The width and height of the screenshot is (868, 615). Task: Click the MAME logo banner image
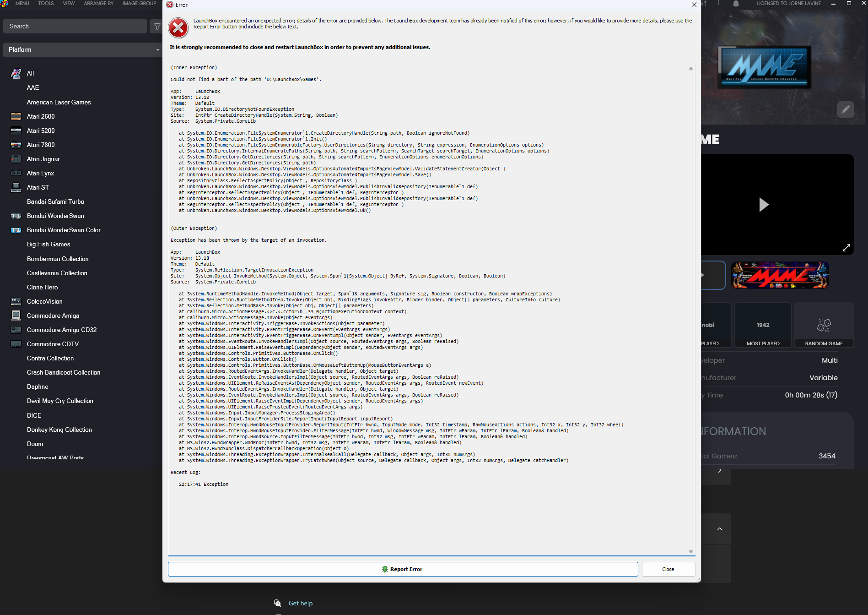click(x=763, y=67)
